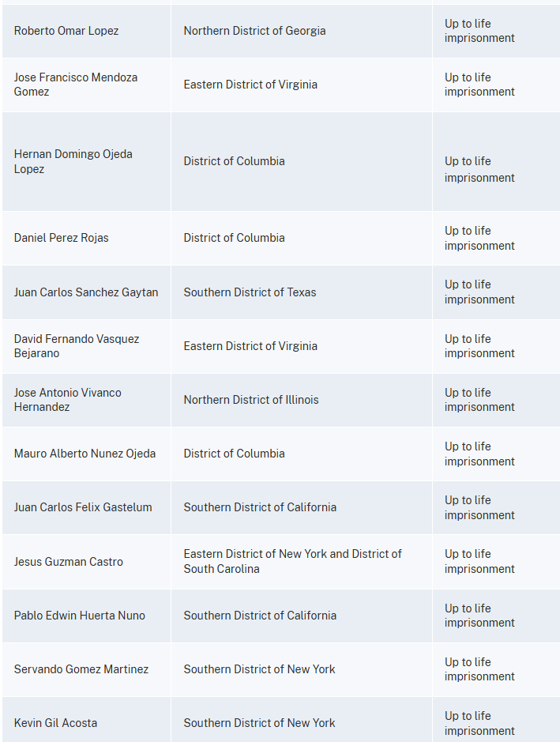Click Pablo Edwin Huerta Nuno
Screen dimensions: 560x742
tap(80, 616)
